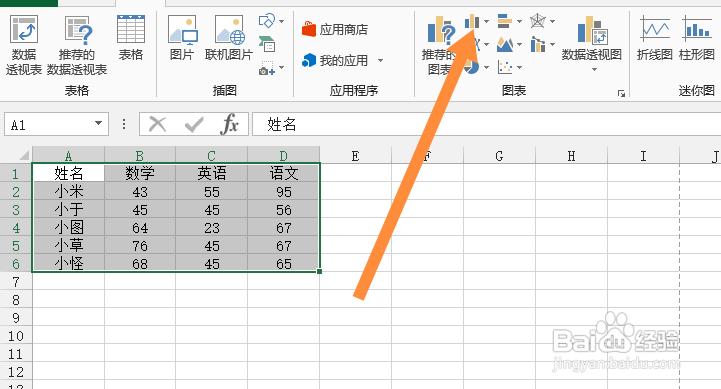Image resolution: width=721 pixels, height=389 pixels.
Task: Insert a Table (表格)
Action: pos(131,38)
